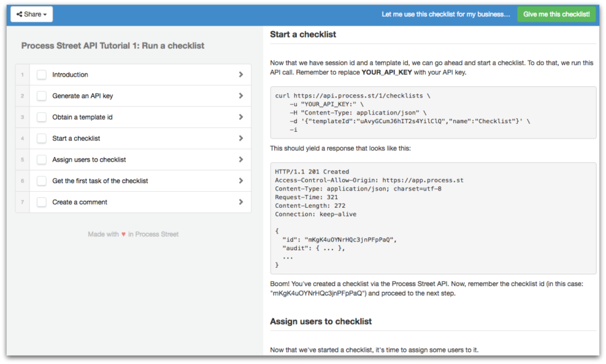Select the 'Start a checklist' task label in list

pos(76,138)
